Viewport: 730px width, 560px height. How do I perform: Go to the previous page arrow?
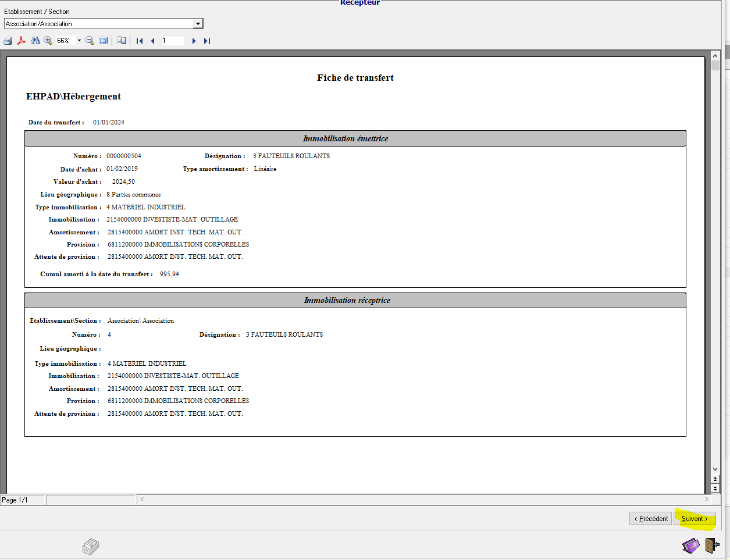pos(152,41)
